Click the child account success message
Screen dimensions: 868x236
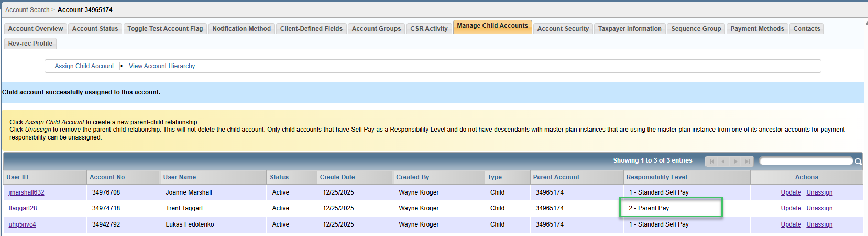click(x=81, y=92)
